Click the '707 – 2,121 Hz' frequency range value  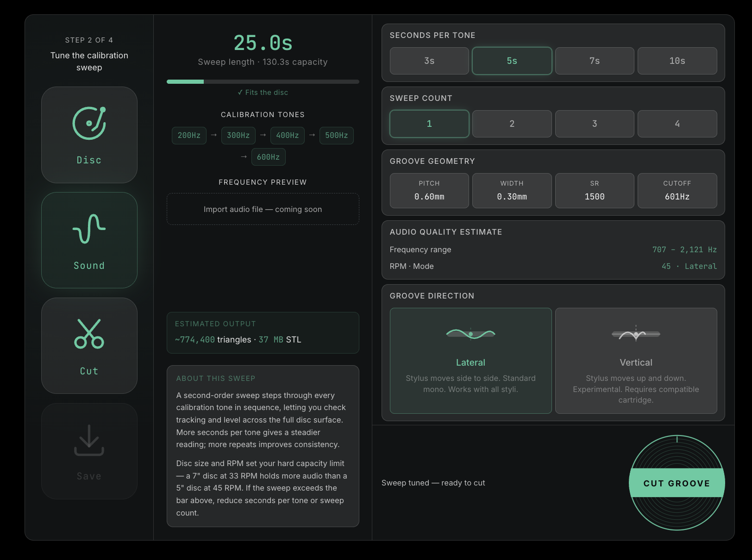pyautogui.click(x=684, y=249)
